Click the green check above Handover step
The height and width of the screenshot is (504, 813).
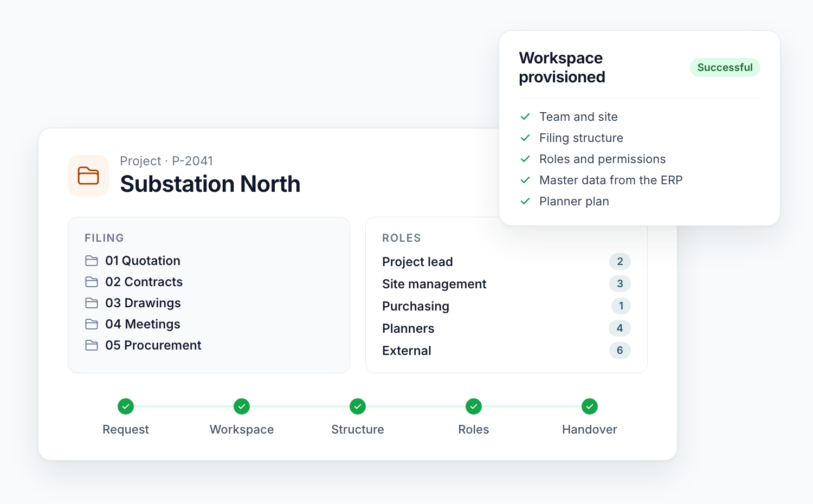click(x=590, y=406)
